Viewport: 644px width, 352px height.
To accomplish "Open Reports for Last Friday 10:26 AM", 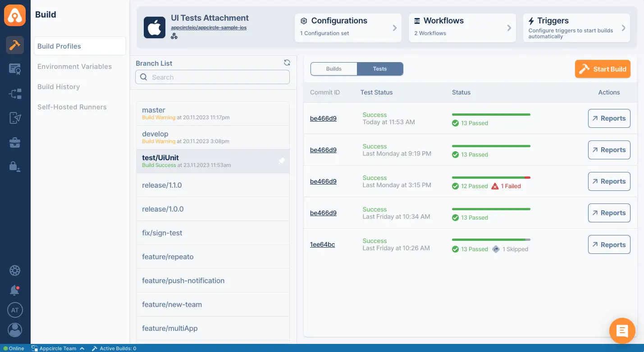I will tap(609, 244).
